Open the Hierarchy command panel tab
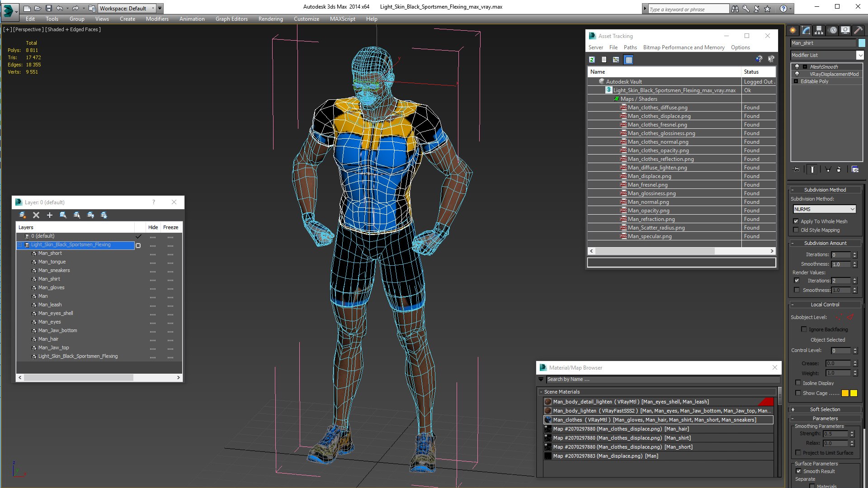 pos(819,30)
